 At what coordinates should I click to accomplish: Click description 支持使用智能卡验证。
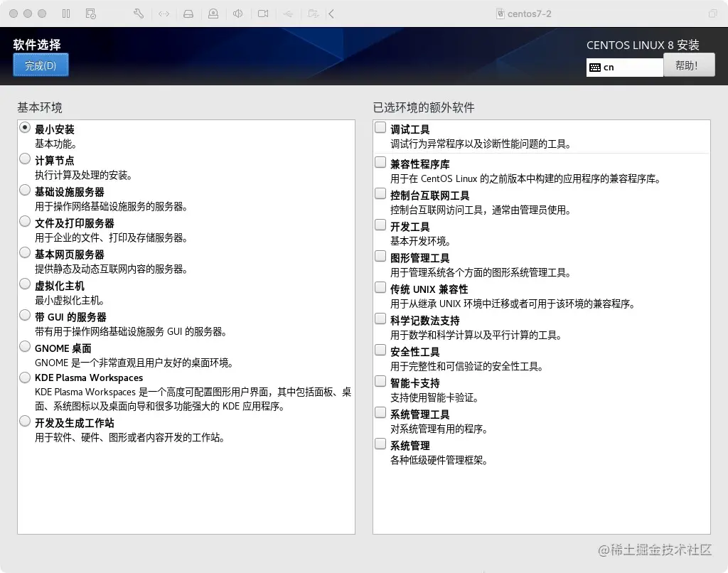[x=434, y=397]
